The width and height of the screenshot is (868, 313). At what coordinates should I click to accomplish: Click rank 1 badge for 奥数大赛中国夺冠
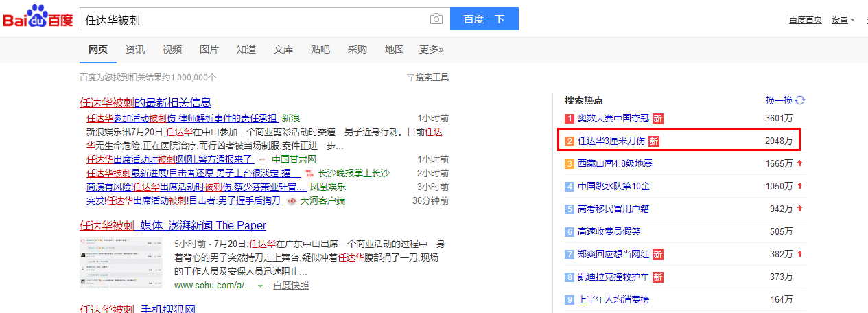click(x=569, y=119)
